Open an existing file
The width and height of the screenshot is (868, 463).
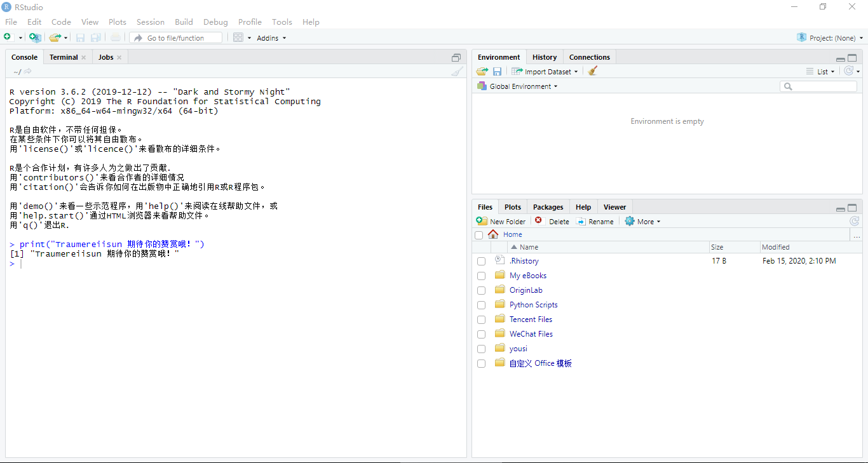[54, 37]
